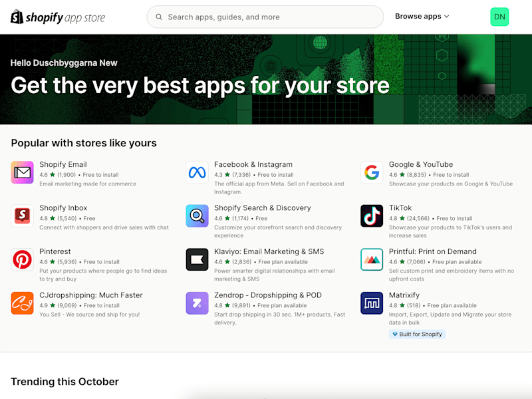Open the Shopify Search & Discovery icon

(x=197, y=215)
